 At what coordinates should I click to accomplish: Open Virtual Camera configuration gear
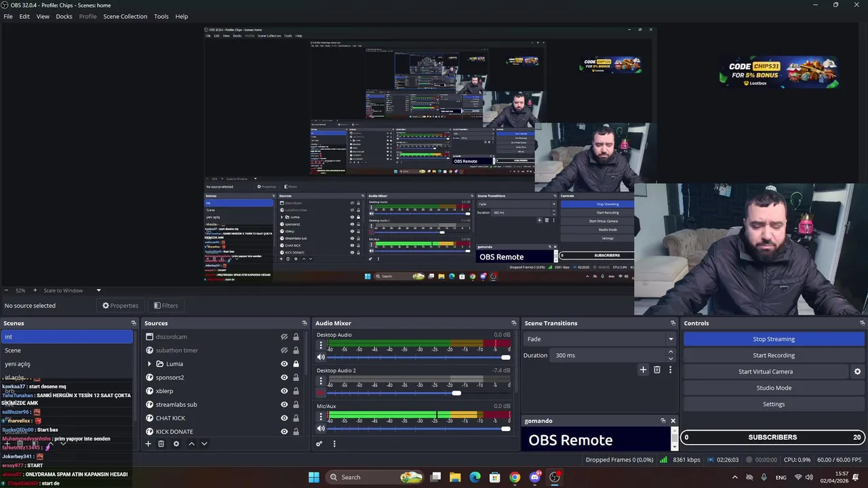857,371
